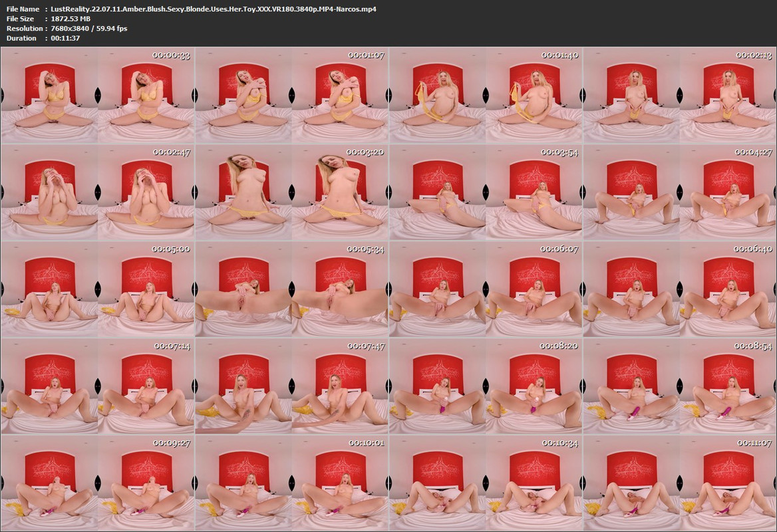
Task: Click the frame labeled 00:09:27
Action: pyautogui.click(x=98, y=483)
